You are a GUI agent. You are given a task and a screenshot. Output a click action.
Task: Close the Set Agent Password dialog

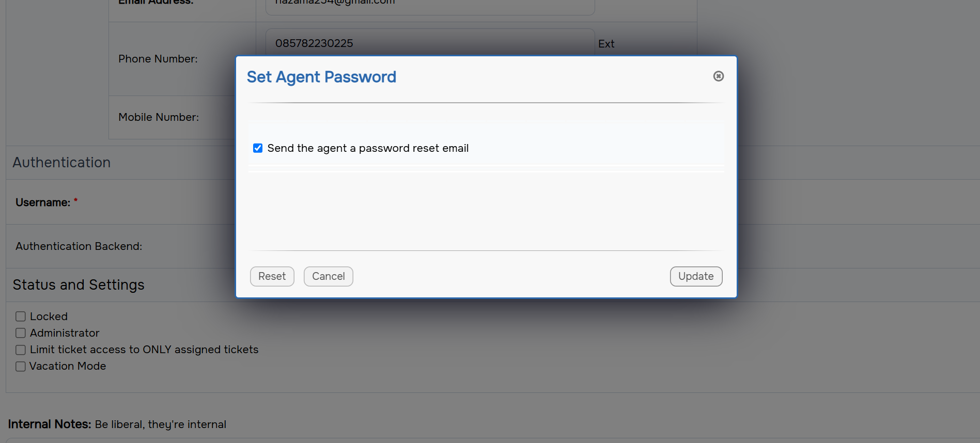click(x=718, y=76)
